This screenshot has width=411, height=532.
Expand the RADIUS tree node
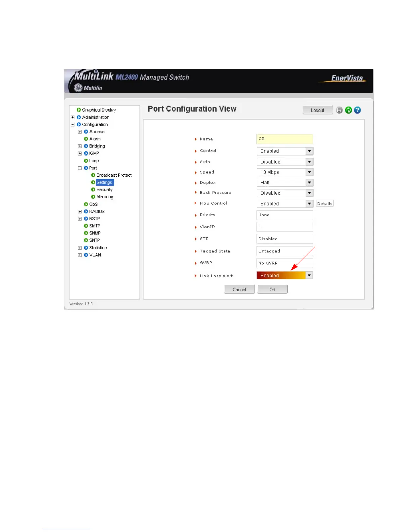(x=80, y=211)
